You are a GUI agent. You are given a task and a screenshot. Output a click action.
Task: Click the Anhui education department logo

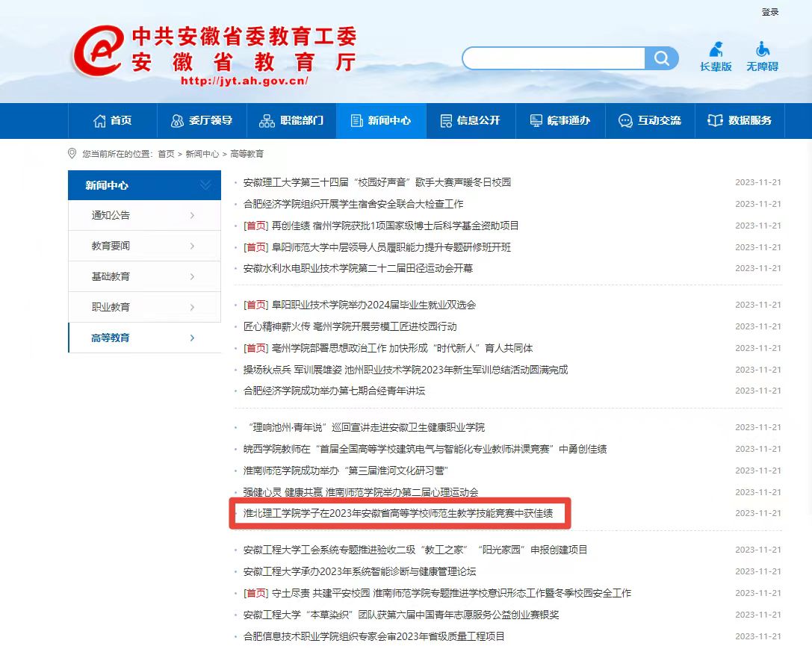point(97,51)
